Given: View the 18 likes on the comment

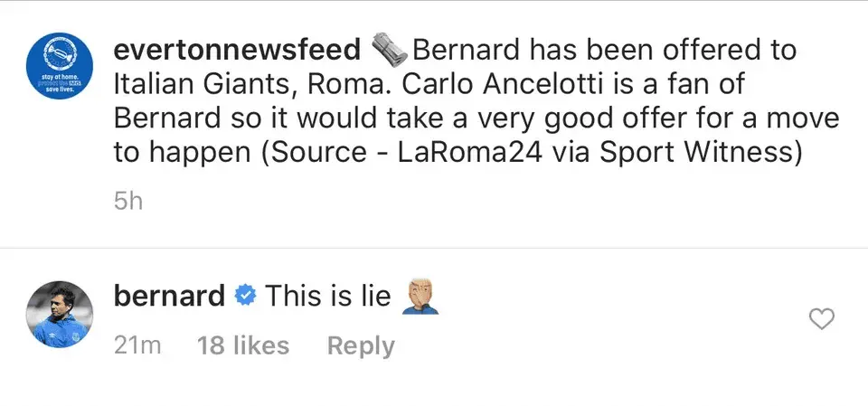Looking at the screenshot, I should pyautogui.click(x=243, y=345).
